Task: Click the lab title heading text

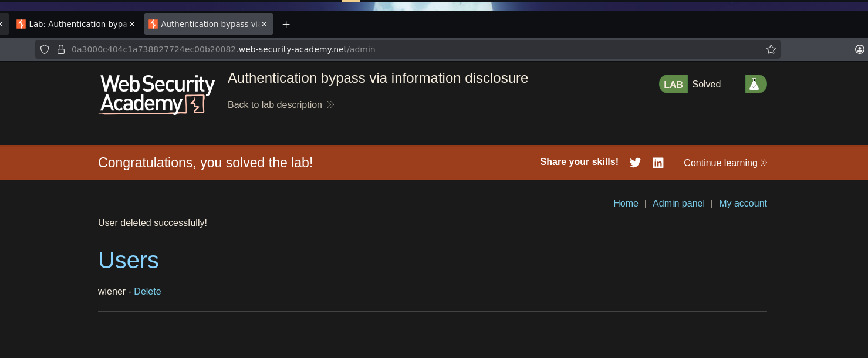Action: tap(378, 78)
